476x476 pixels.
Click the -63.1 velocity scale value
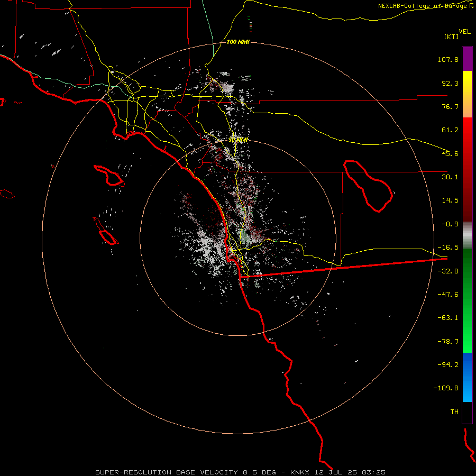[448, 318]
